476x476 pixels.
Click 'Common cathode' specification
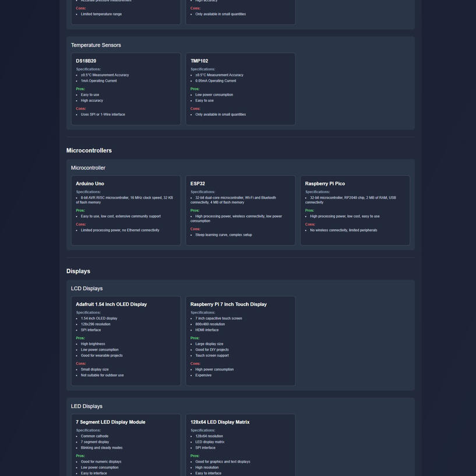coord(94,436)
